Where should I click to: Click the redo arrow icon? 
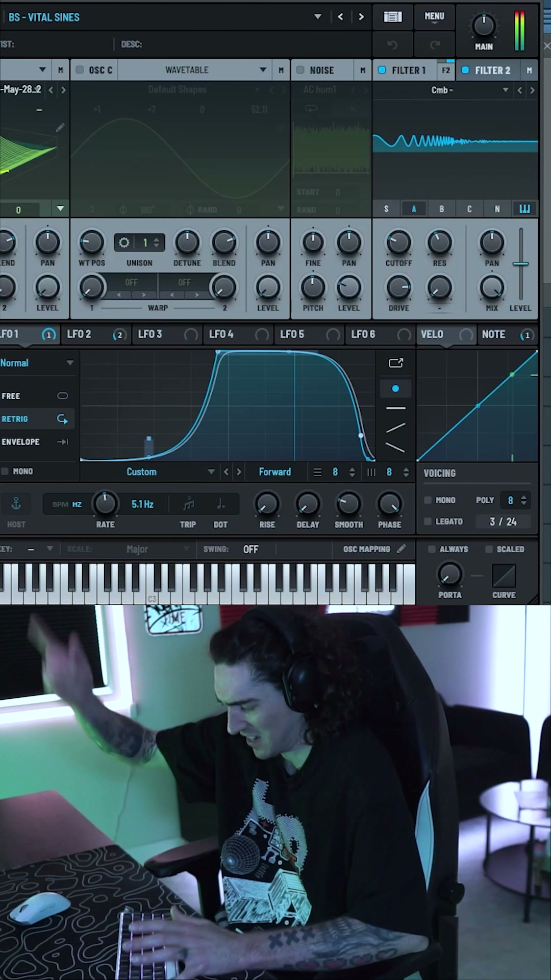click(435, 45)
